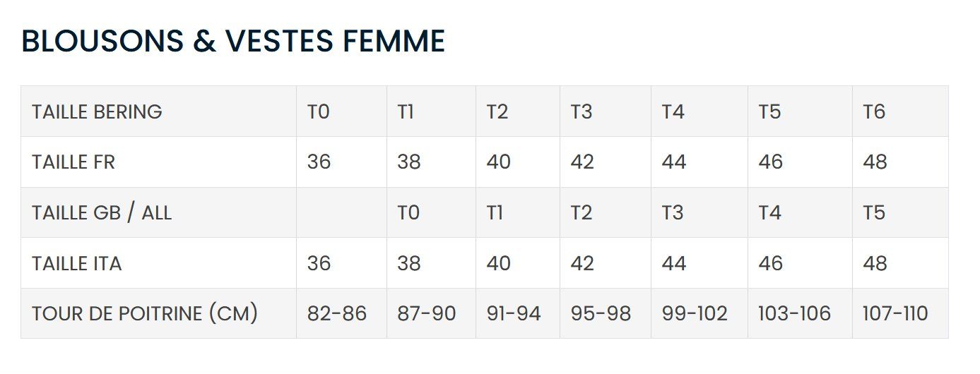
Task: Click 48 in the TAILLE FR row
Action: click(x=875, y=162)
